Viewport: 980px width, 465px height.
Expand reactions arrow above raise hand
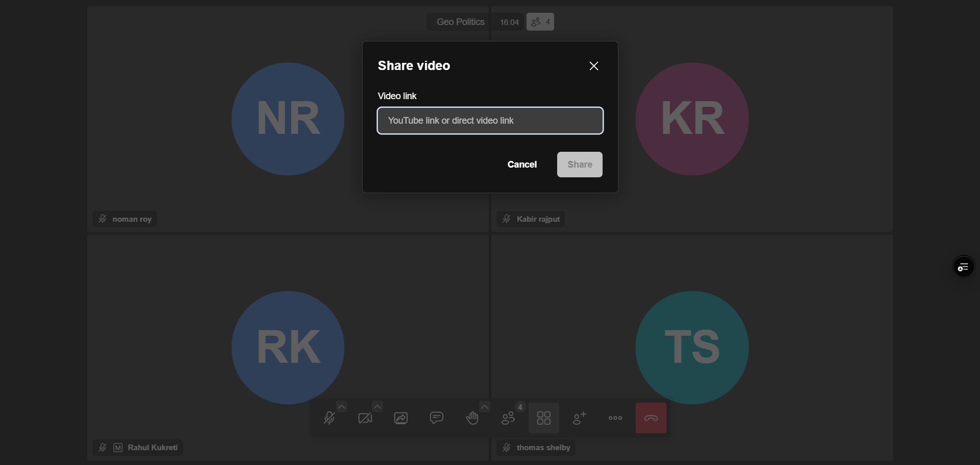click(485, 407)
